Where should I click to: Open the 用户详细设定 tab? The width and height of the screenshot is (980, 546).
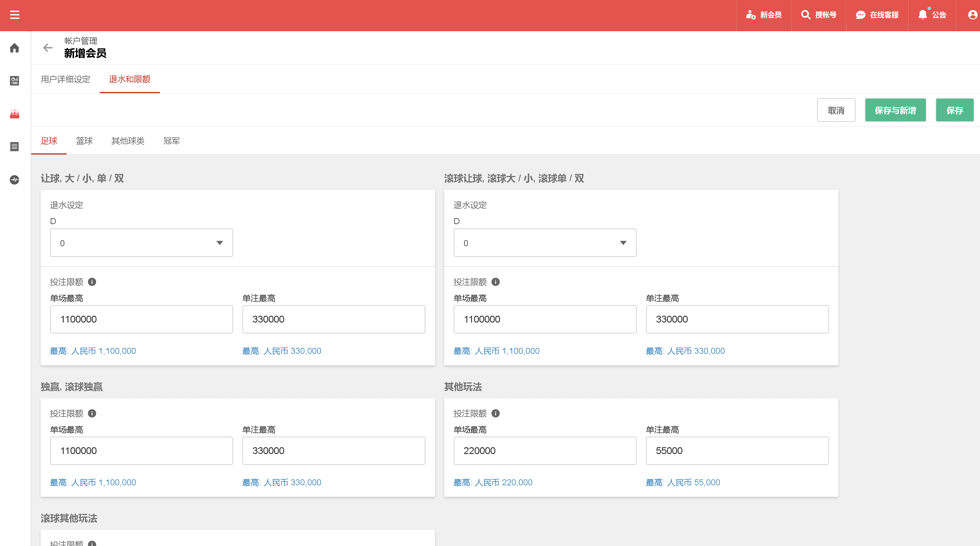65,80
